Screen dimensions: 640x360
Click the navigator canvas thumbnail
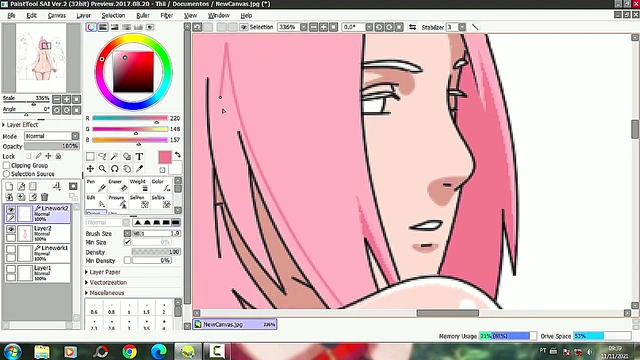(41, 58)
